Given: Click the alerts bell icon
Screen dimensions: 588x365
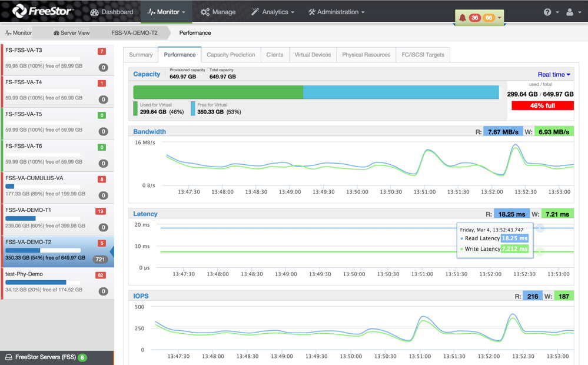Looking at the screenshot, I should [463, 18].
